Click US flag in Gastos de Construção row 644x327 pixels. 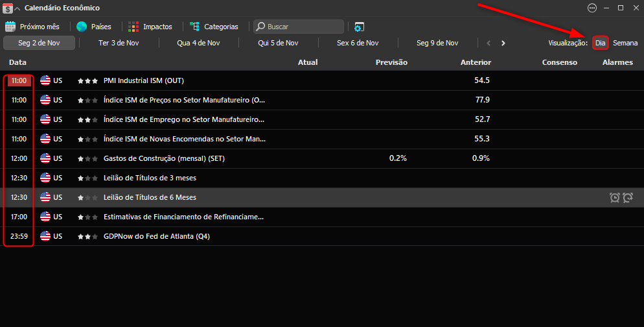pyautogui.click(x=45, y=158)
